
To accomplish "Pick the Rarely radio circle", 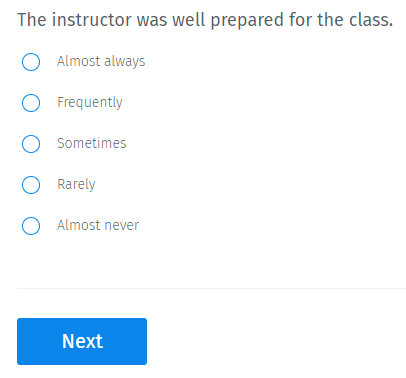I will [31, 185].
